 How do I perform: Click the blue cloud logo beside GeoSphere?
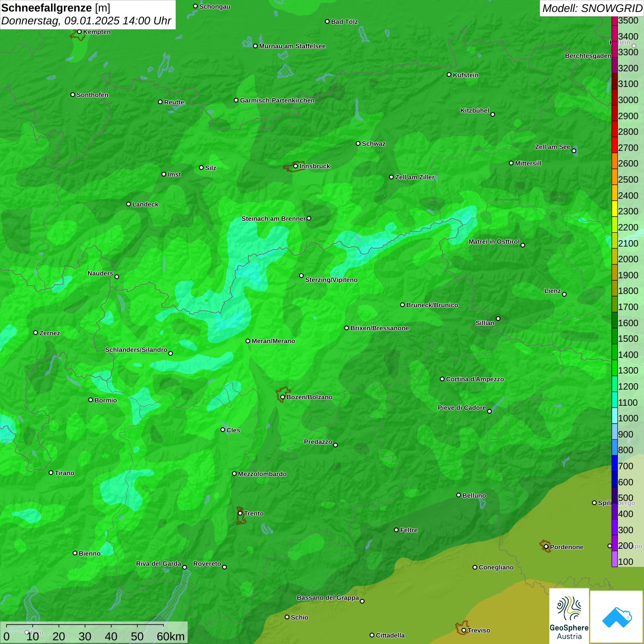pyautogui.click(x=617, y=616)
